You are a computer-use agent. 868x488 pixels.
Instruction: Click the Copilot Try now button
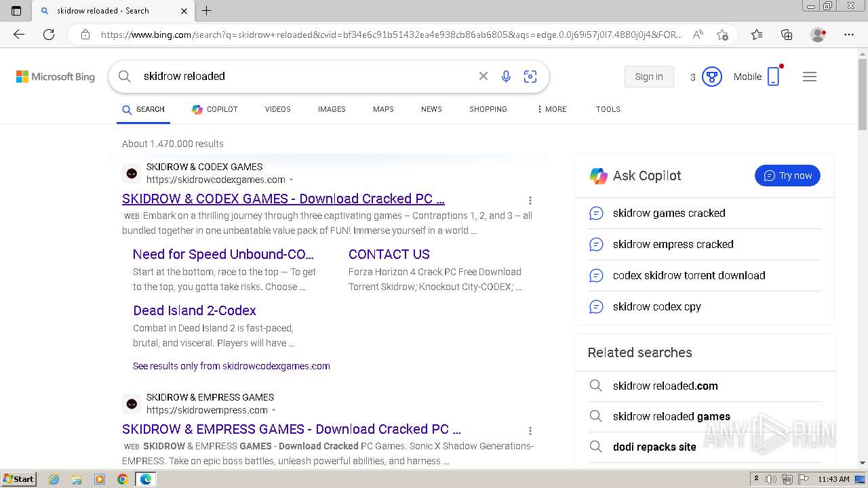click(787, 176)
